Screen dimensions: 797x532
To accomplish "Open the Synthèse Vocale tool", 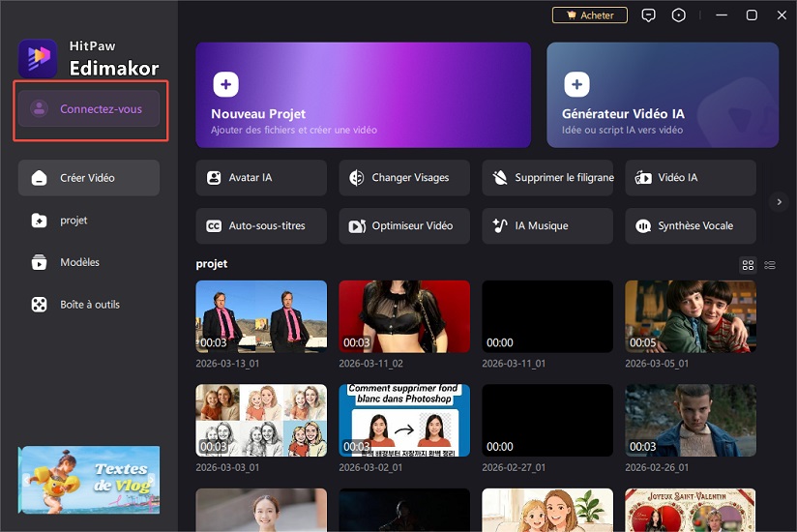I will 691,225.
